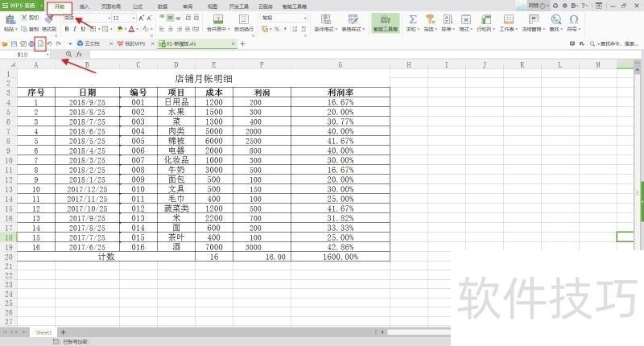Toggle Bold formatting
The image size is (644, 346).
point(67,29)
